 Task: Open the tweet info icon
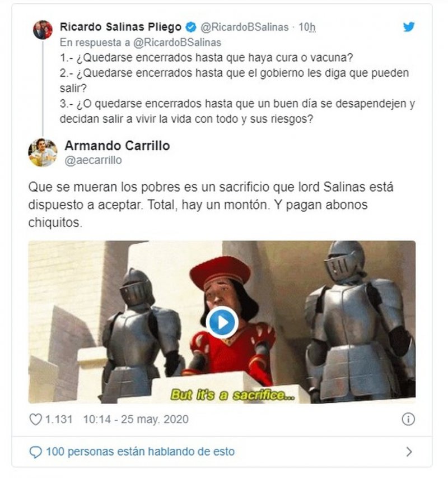coord(408,419)
